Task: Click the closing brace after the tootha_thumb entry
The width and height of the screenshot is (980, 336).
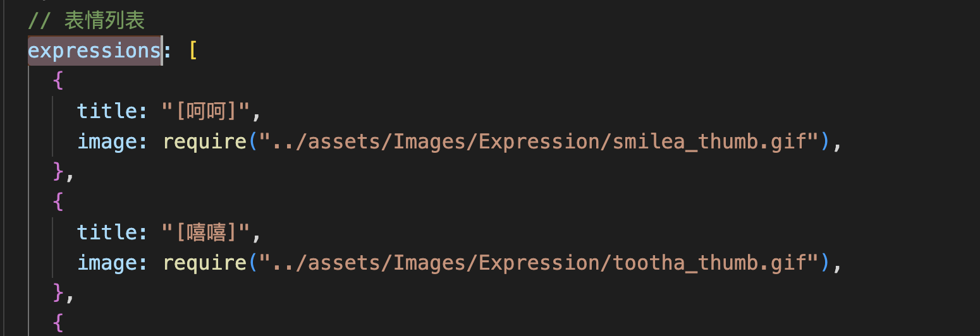Action: coord(59,293)
